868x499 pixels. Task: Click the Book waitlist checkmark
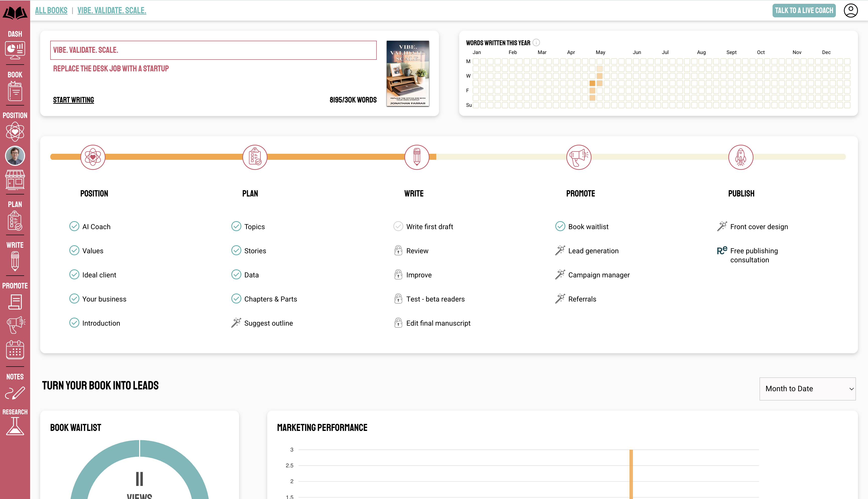[560, 226]
